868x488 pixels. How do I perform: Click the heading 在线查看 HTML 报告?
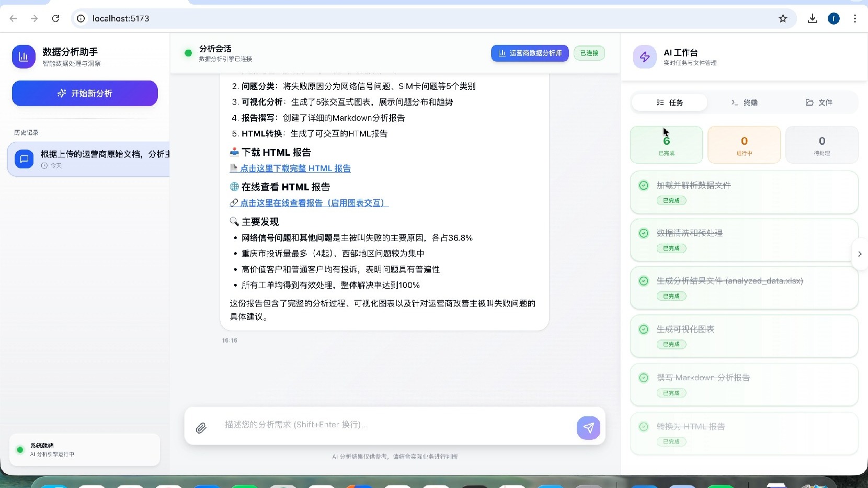pyautogui.click(x=285, y=187)
